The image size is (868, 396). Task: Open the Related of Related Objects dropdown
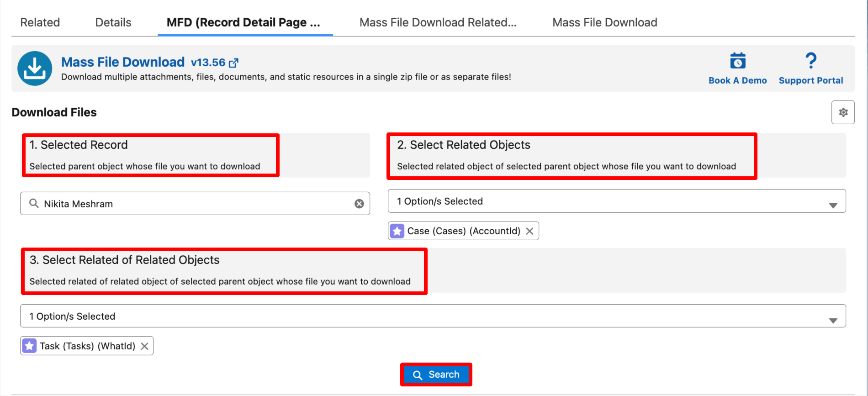click(x=433, y=316)
